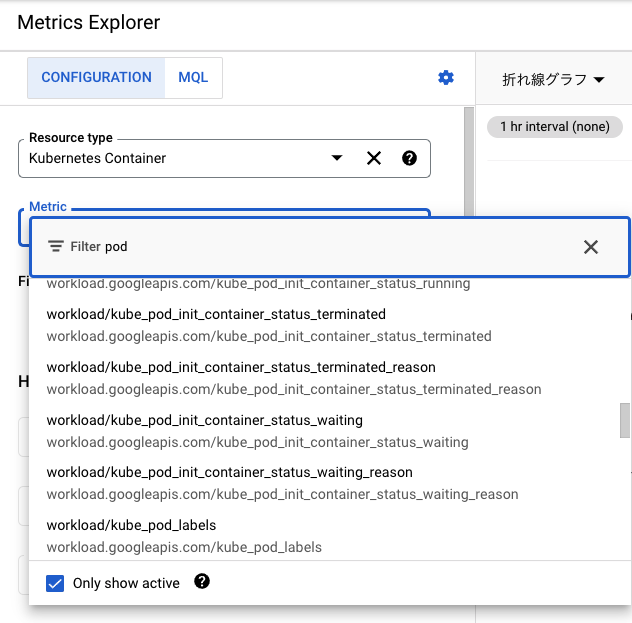Select workload/kube_pod_init_container_status_waiting metric
This screenshot has height=623, width=632.
(x=329, y=431)
